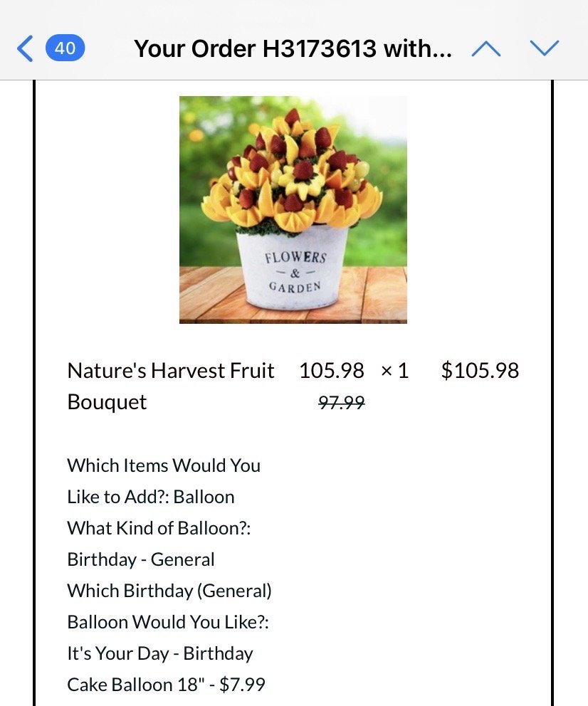Open the fruit bouquet product image
This screenshot has height=706, width=588.
pyautogui.click(x=293, y=209)
